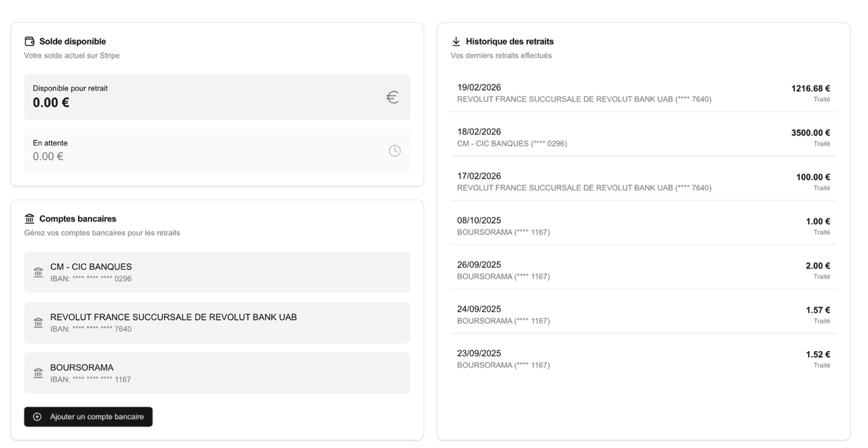Image resolution: width=868 pixels, height=448 pixels.
Task: Click the Solde disponible card icon
Action: (x=29, y=41)
